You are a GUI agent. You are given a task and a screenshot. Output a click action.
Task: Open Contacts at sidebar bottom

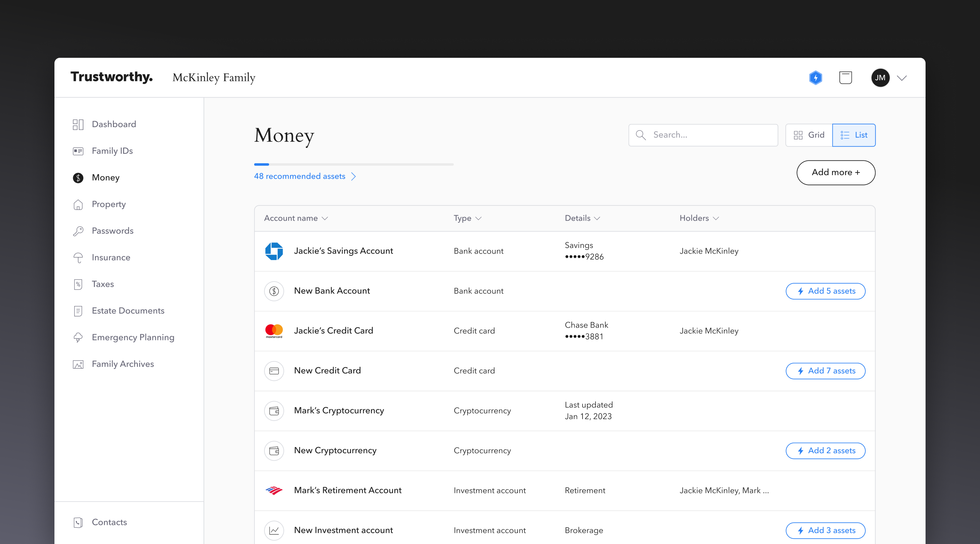(x=110, y=522)
